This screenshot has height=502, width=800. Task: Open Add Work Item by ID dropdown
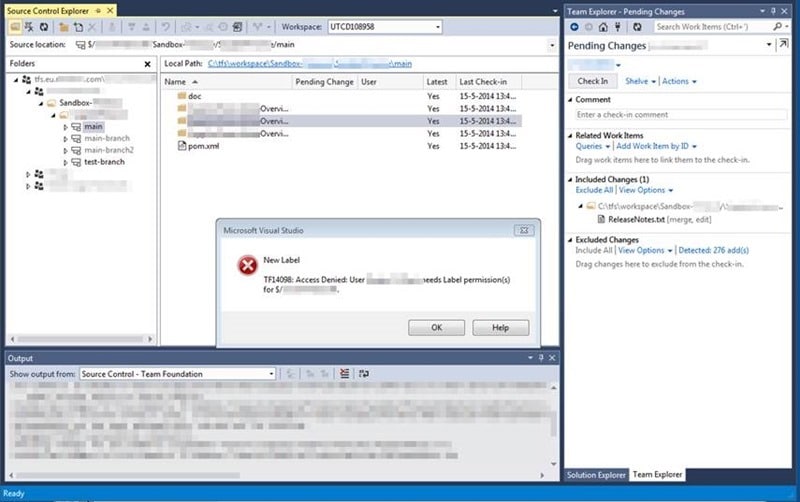click(x=656, y=146)
